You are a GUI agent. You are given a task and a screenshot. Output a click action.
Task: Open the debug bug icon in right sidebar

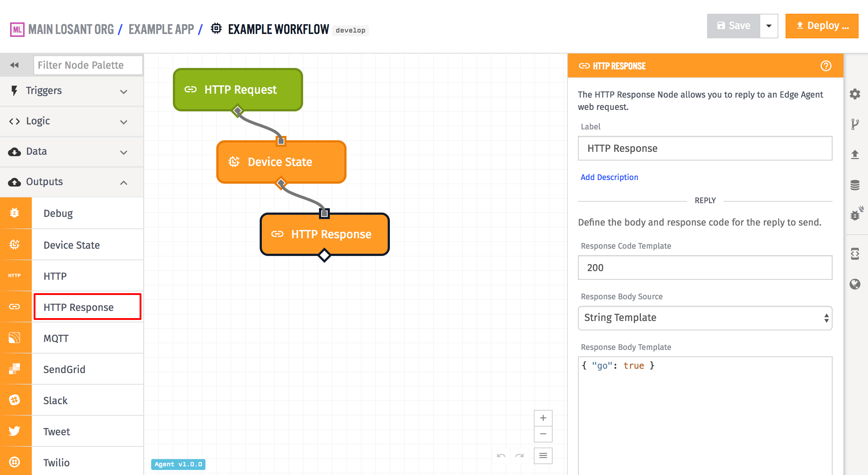coord(856,214)
